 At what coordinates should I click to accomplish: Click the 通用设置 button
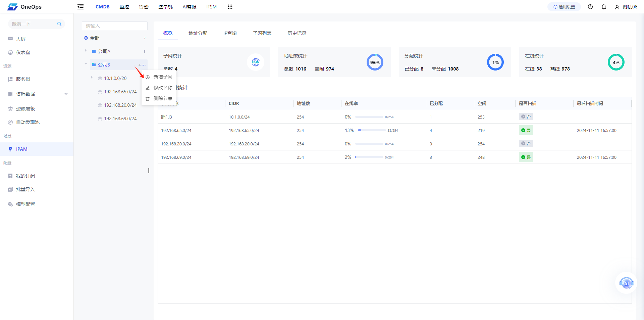point(564,7)
